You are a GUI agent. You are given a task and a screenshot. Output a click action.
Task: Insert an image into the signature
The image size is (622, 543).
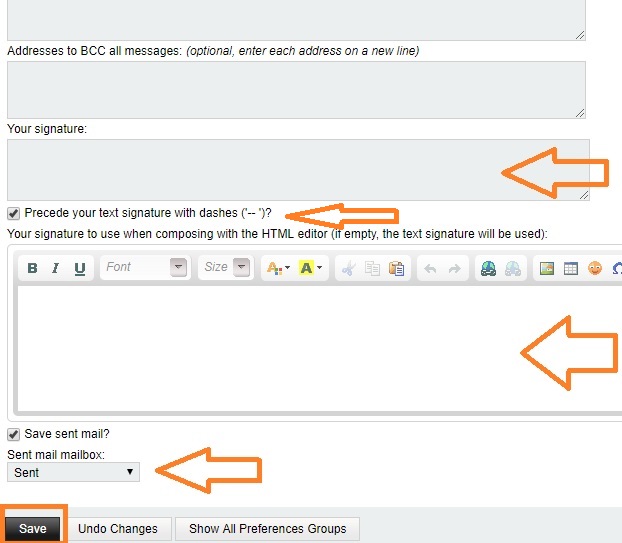tap(547, 268)
